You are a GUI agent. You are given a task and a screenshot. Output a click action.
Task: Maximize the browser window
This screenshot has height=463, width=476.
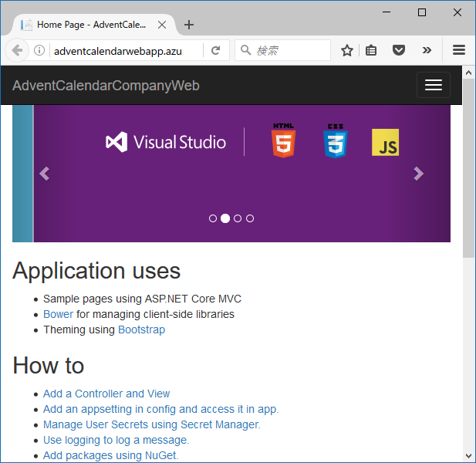422,12
